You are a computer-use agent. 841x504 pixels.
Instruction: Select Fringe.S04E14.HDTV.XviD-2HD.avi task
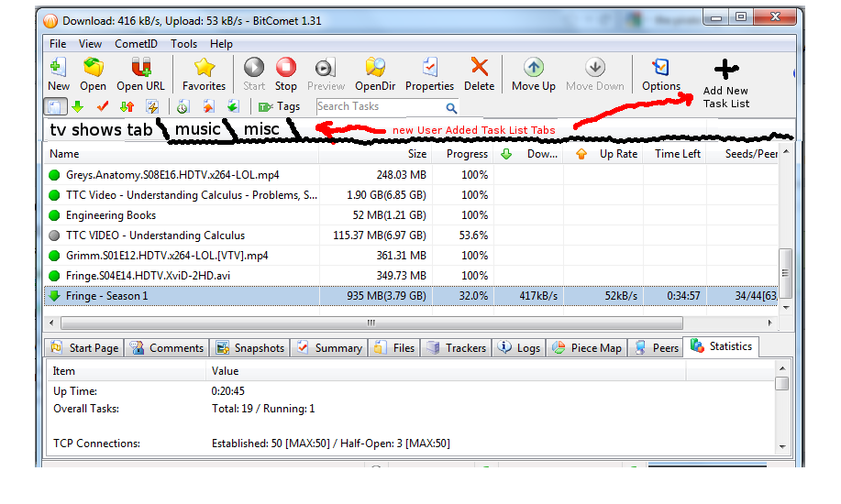pyautogui.click(x=411, y=276)
